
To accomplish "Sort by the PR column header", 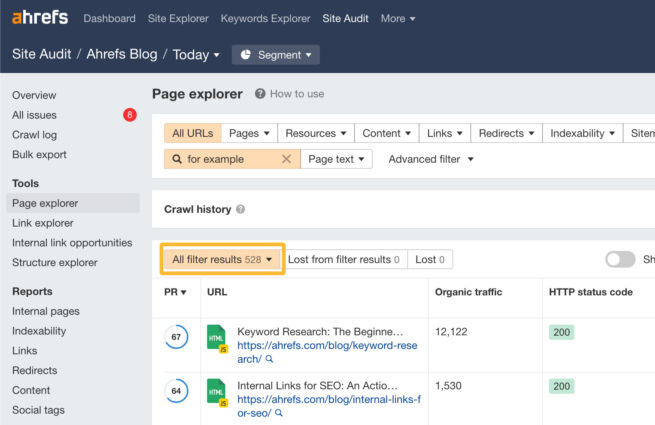I will coord(175,292).
